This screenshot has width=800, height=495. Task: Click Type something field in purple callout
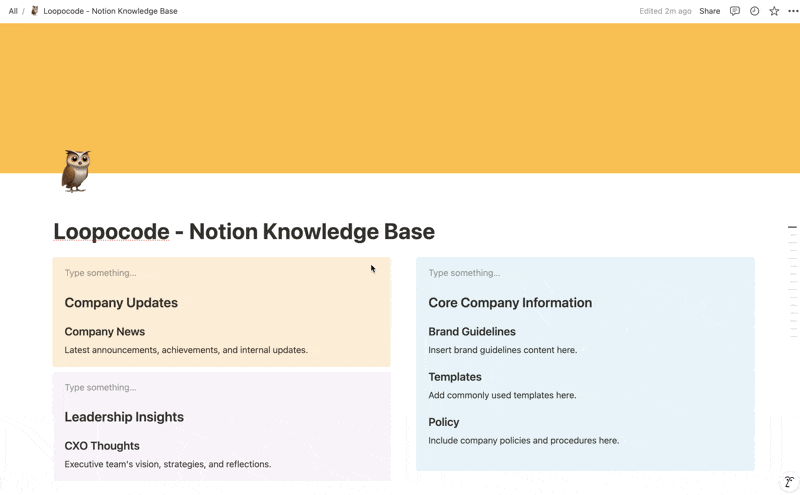[101, 387]
